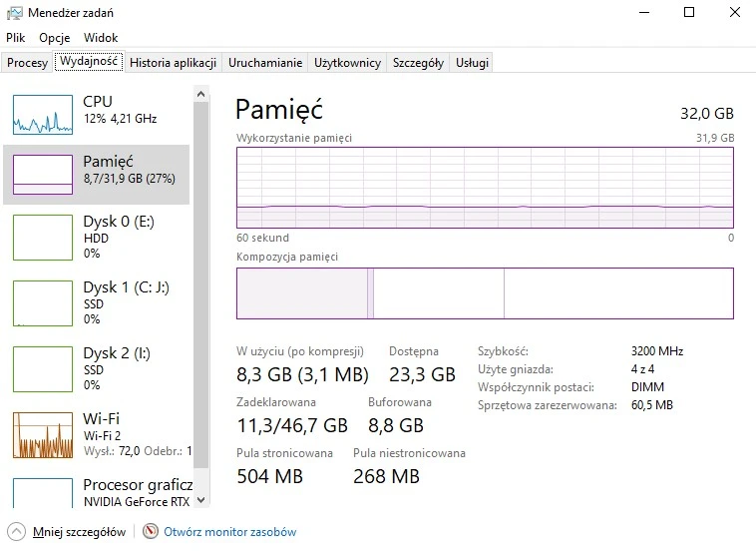Open the Wi-Fi activity graph thumbnail
756x553 pixels.
pos(43,433)
